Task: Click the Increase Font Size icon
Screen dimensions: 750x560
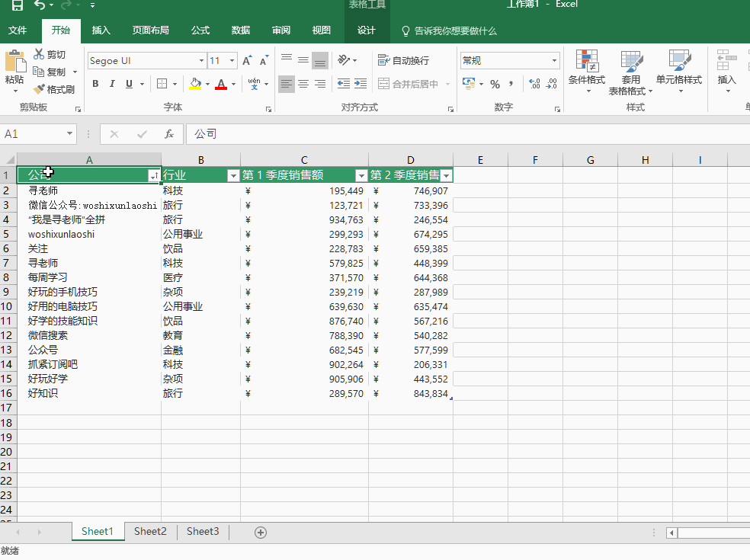Action: pyautogui.click(x=247, y=61)
